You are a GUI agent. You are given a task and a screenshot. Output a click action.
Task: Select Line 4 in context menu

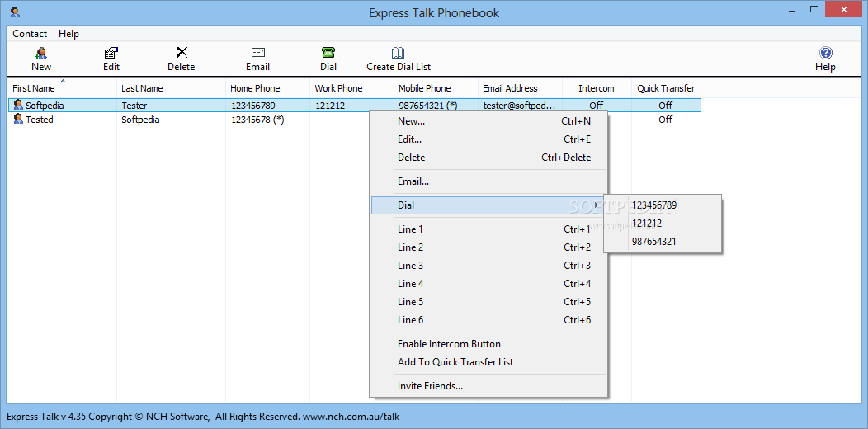(488, 284)
